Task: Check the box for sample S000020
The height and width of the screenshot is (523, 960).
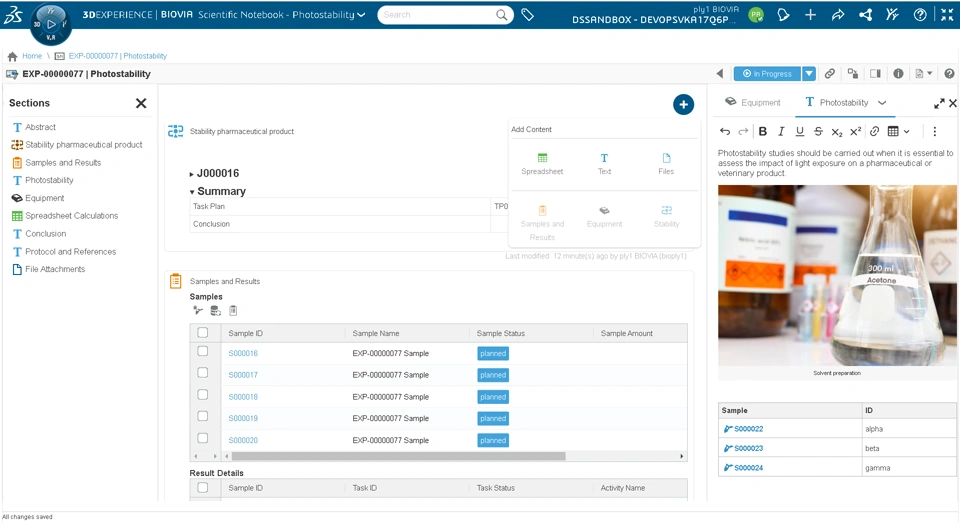Action: (203, 438)
